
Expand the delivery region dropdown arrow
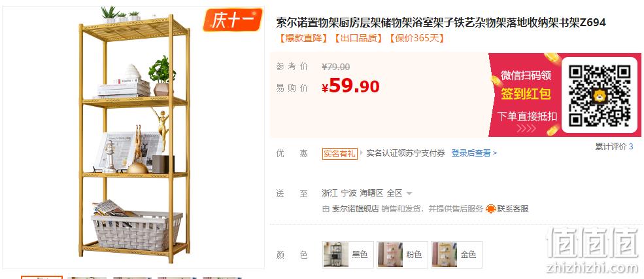[x=409, y=193]
